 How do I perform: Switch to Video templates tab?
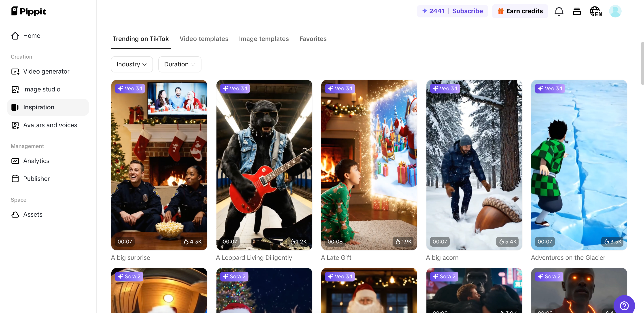coord(204,39)
